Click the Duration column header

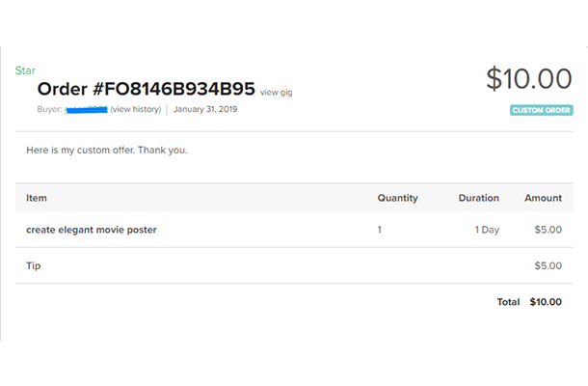click(478, 198)
